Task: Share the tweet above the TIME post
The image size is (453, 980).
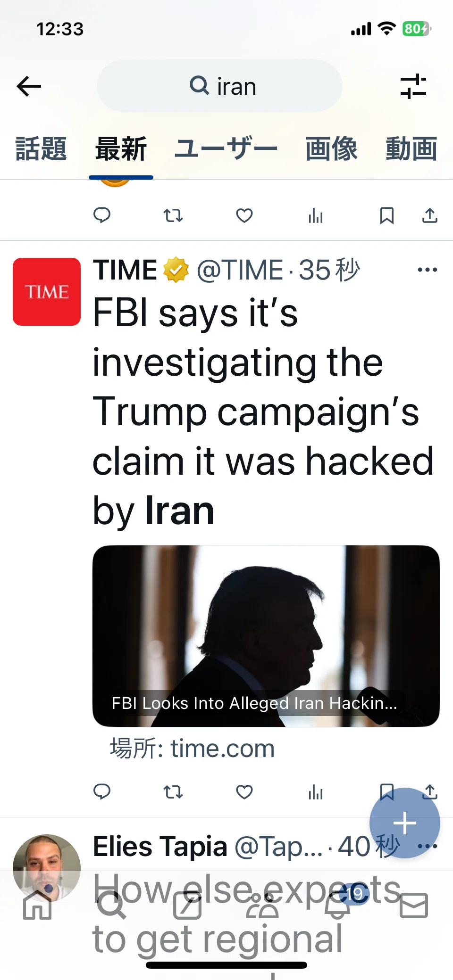Action: (429, 215)
